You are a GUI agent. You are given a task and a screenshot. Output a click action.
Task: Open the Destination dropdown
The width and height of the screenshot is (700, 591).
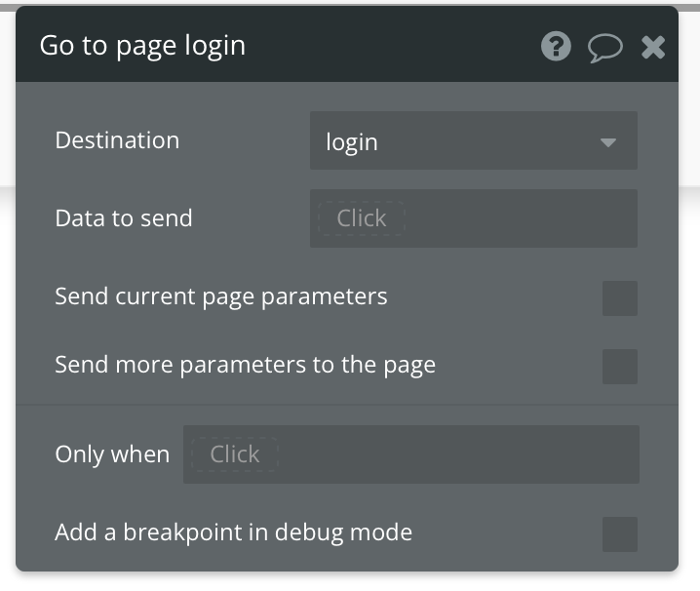pyautogui.click(x=473, y=141)
